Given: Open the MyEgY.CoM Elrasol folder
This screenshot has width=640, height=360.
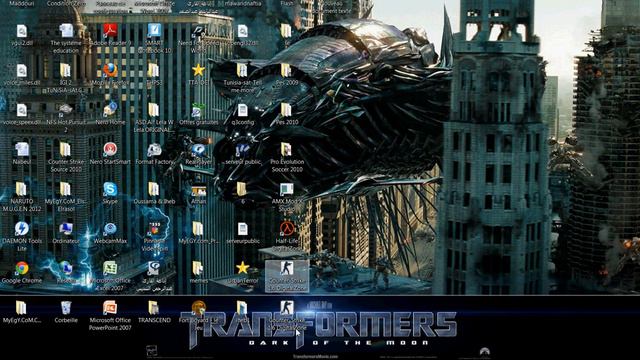Looking at the screenshot, I should point(65,189).
